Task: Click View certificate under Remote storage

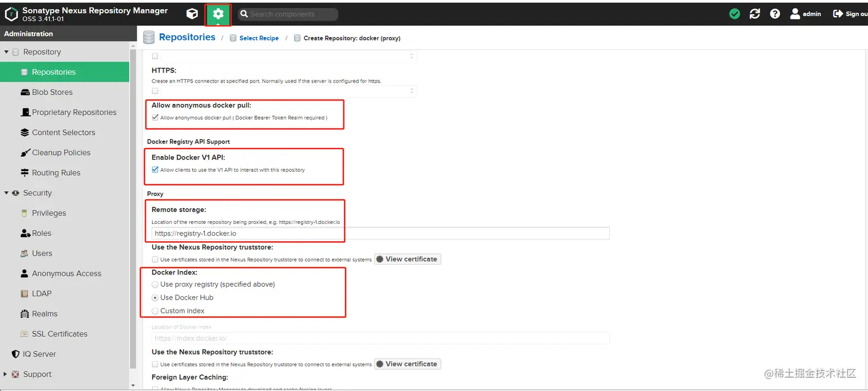Action: click(x=407, y=259)
